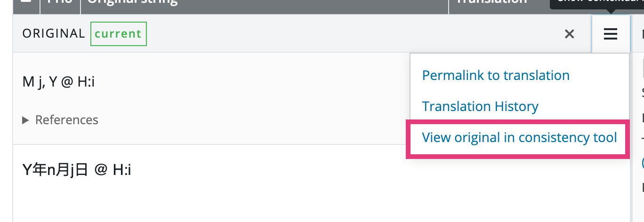Close the translation editor with the X icon
This screenshot has height=222, width=644.
coord(569,34)
